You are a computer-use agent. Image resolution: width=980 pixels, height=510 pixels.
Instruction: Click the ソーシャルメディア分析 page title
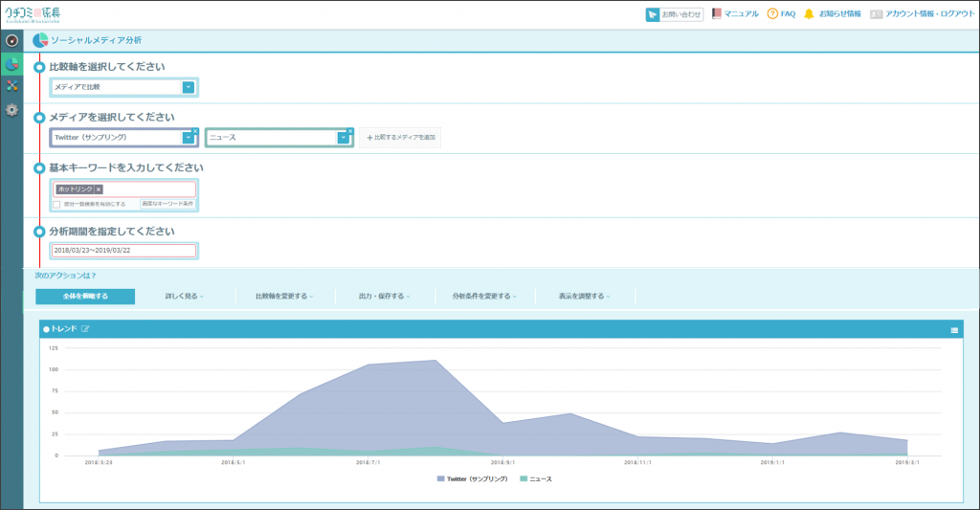click(x=97, y=40)
